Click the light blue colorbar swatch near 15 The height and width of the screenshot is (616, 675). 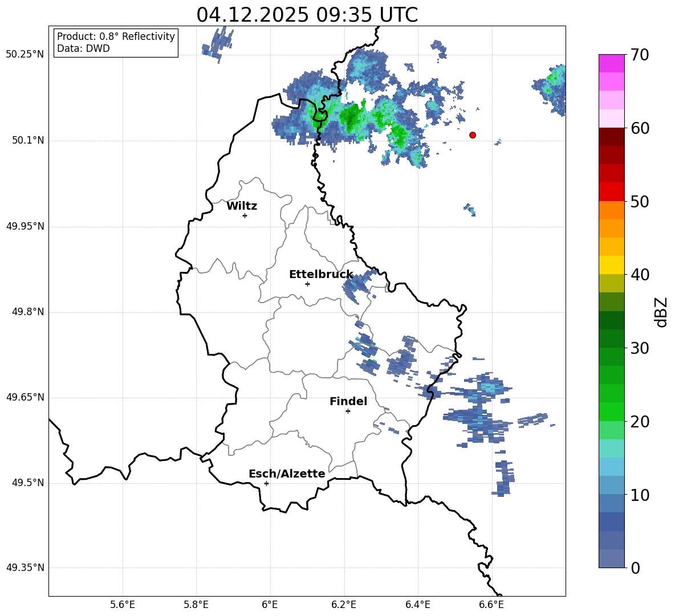click(x=611, y=467)
